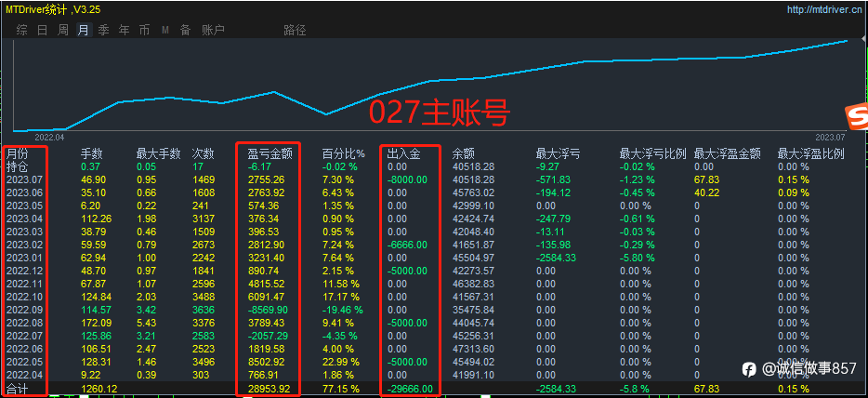Open the 币 currency tab

pos(144,30)
